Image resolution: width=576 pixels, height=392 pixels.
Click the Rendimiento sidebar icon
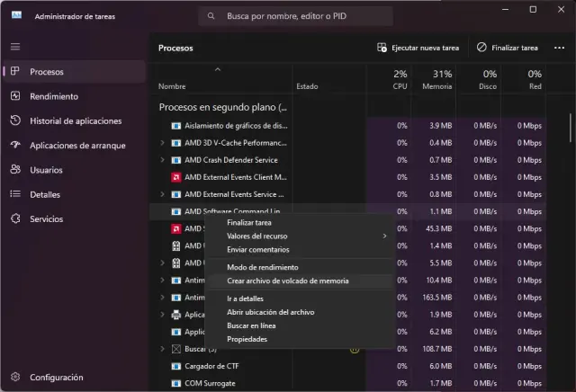tap(15, 96)
